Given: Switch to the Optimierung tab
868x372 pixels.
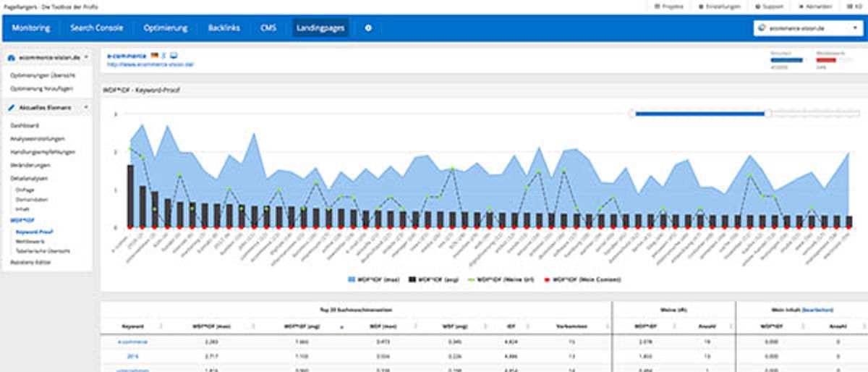Looking at the screenshot, I should tap(166, 28).
